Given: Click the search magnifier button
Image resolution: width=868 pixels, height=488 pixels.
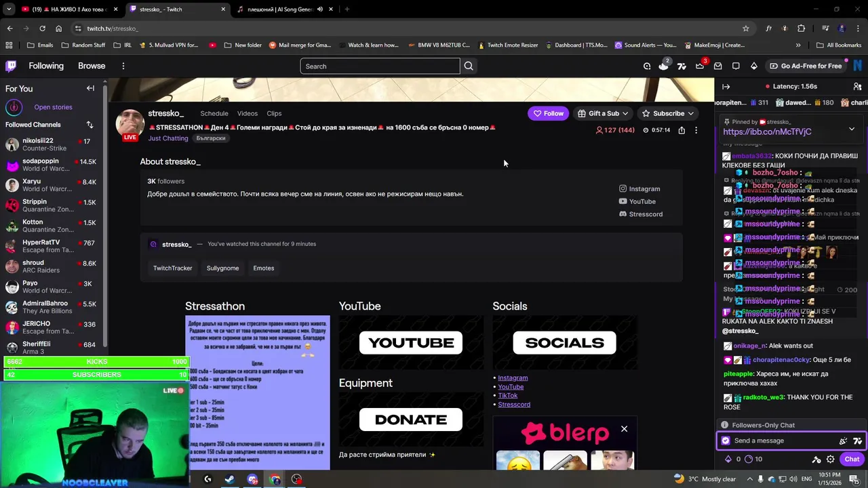Looking at the screenshot, I should (x=469, y=66).
